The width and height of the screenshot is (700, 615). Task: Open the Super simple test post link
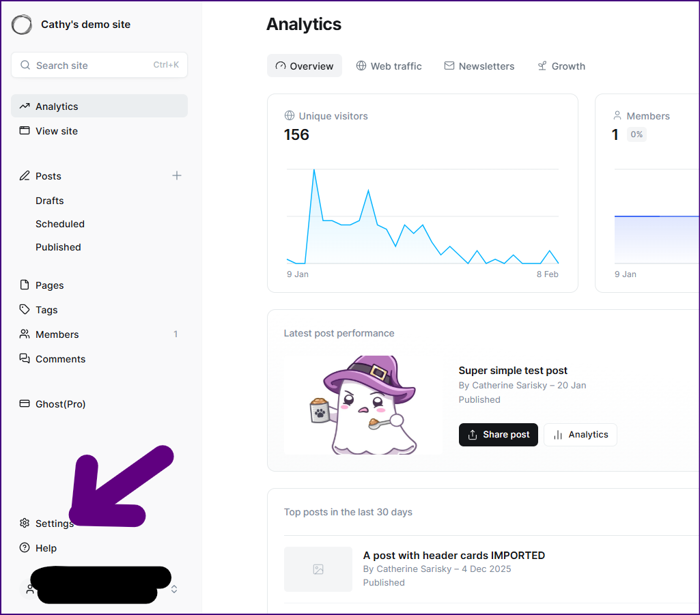coord(513,371)
